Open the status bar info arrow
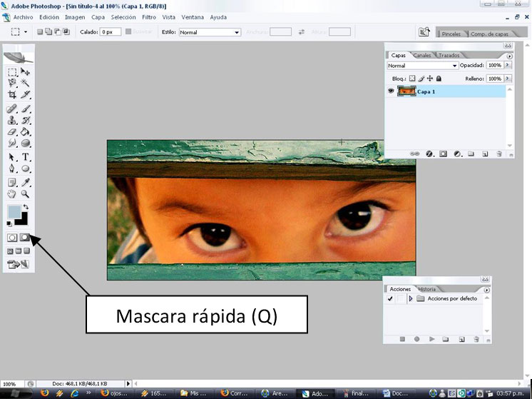This screenshot has height=399, width=532. tap(128, 383)
